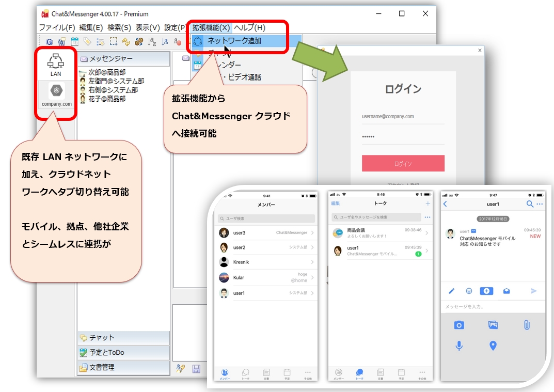Click the sort by user icon
Image resolution: width=554 pixels, height=392 pixels.
click(165, 42)
